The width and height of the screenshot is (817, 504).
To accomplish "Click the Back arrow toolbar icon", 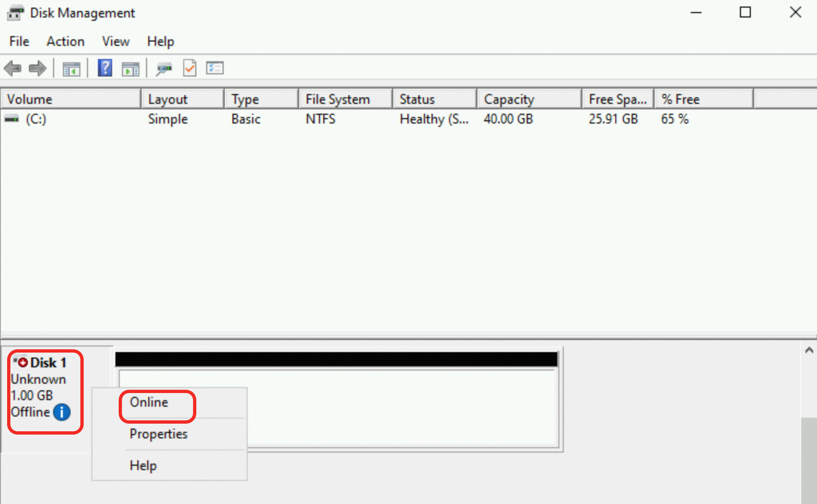I will [13, 68].
